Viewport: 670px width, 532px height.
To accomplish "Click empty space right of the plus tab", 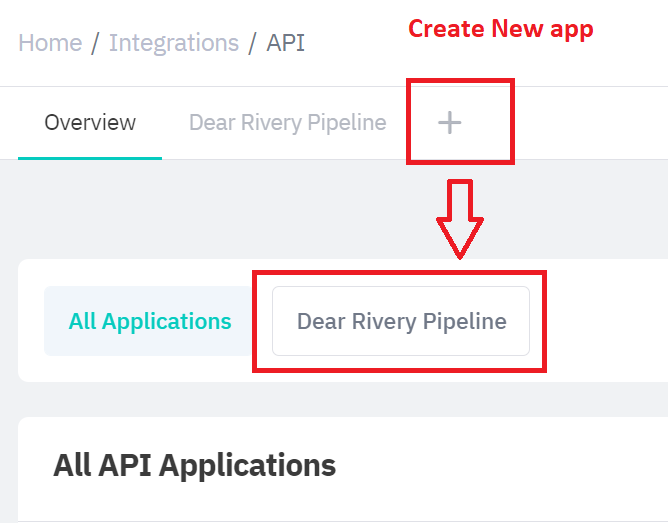I will 590,123.
